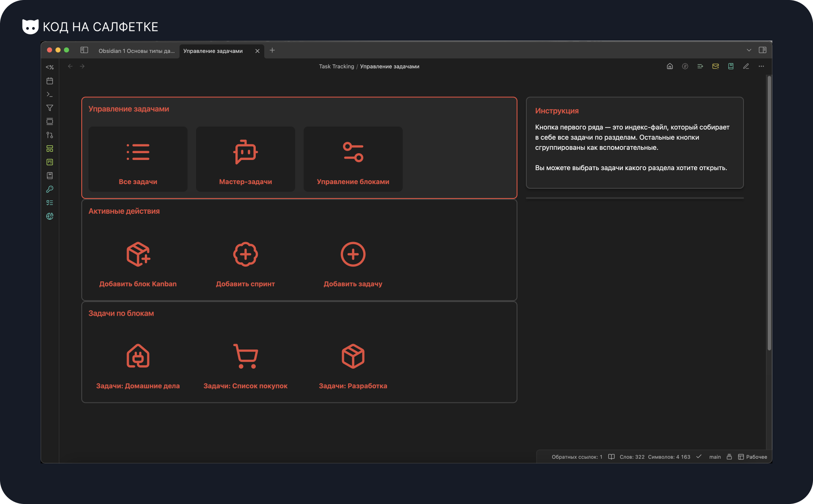Screen dimensions: 813x504
Task: Open the terminal prompt icon in the ribbon
Action: tap(50, 94)
